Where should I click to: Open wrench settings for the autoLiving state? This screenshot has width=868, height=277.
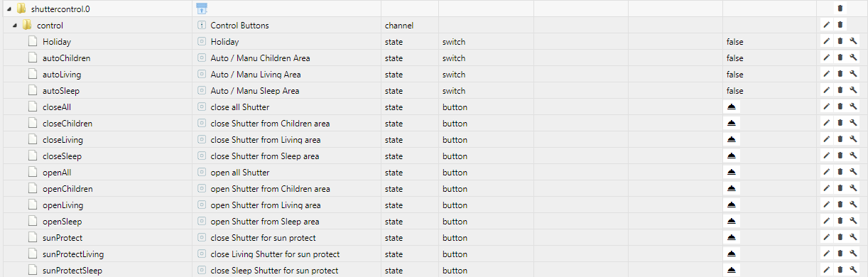[853, 75]
